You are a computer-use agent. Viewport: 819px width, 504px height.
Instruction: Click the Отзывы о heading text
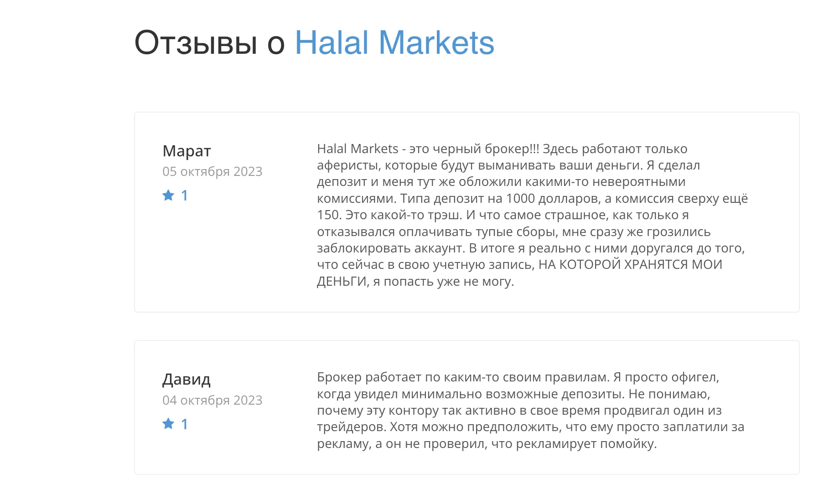click(210, 43)
